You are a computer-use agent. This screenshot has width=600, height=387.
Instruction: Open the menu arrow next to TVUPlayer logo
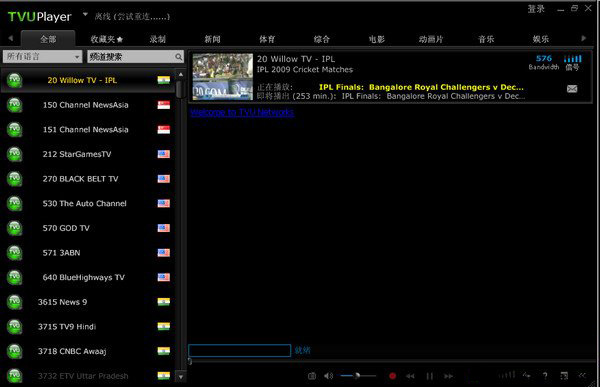(x=85, y=15)
